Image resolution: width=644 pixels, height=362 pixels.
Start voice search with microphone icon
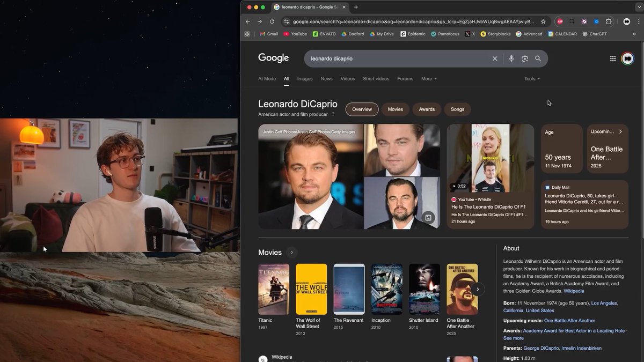511,58
